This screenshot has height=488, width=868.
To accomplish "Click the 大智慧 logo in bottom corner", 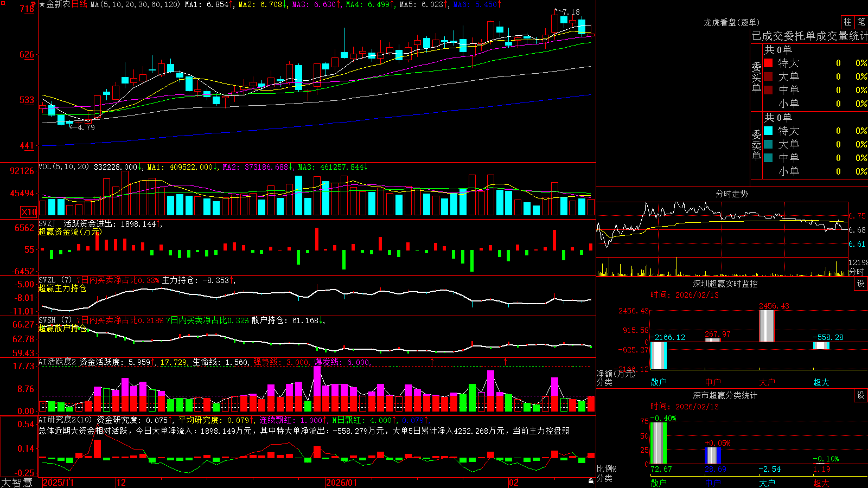I will click(x=17, y=483).
